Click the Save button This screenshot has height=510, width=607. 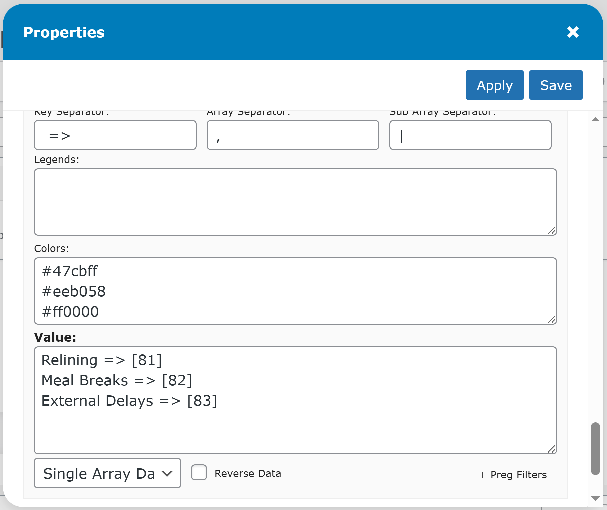(x=556, y=85)
